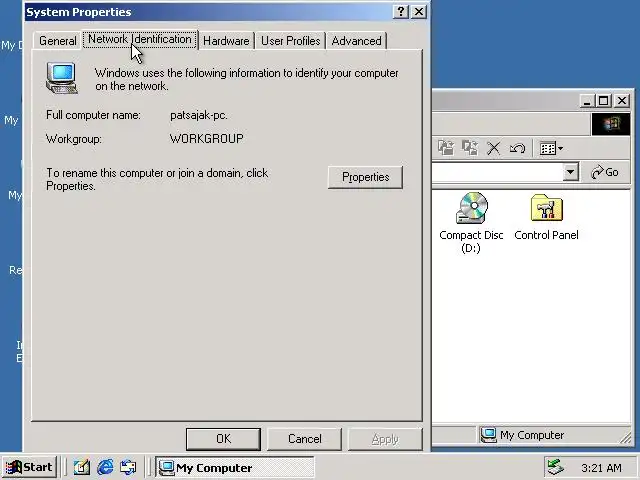Open the Start menu
640x480 pixels.
click(x=30, y=467)
